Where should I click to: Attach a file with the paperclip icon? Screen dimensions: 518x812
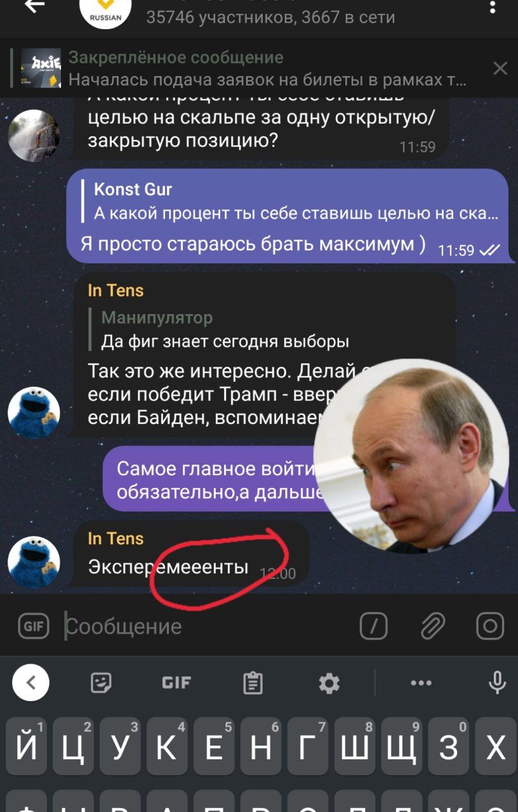click(432, 627)
